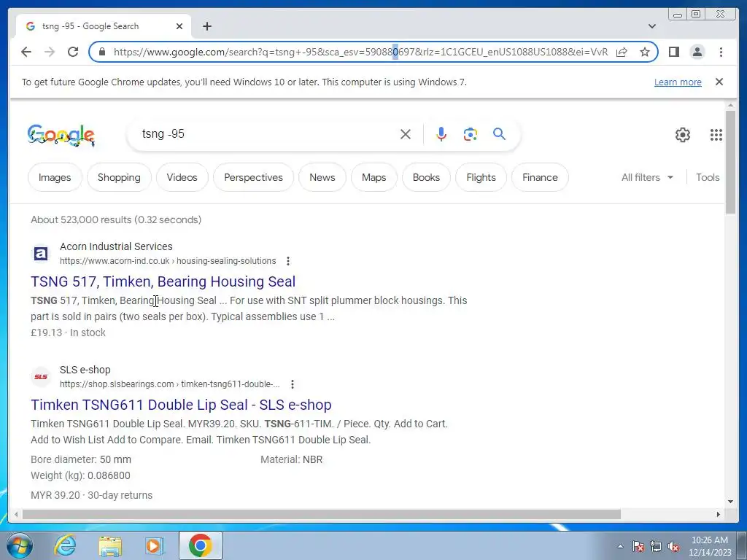View site information via the padlock icon
The height and width of the screenshot is (560, 747).
102,52
